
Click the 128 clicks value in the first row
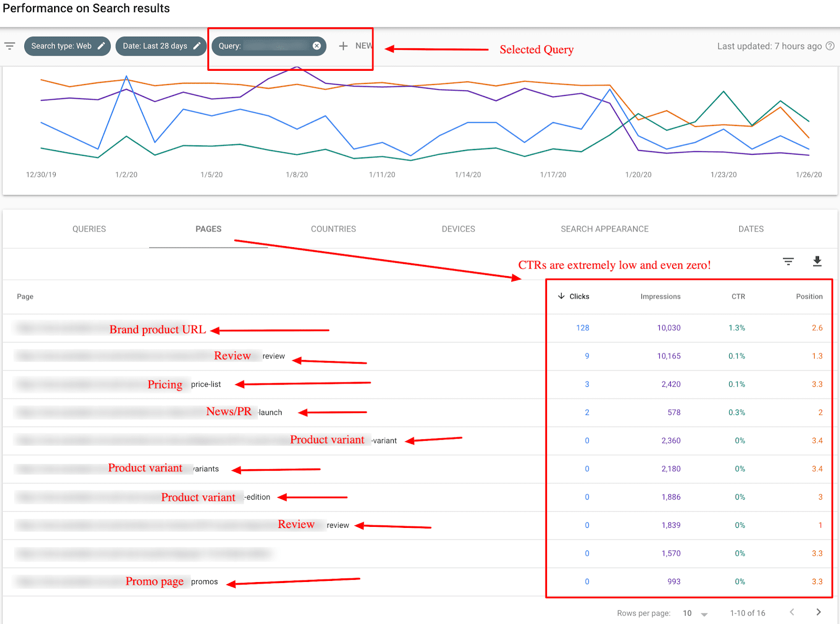click(583, 327)
